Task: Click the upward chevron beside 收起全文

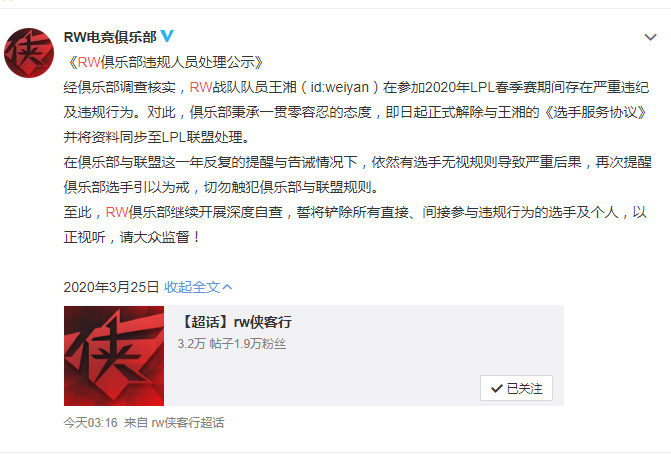Action: (x=227, y=287)
